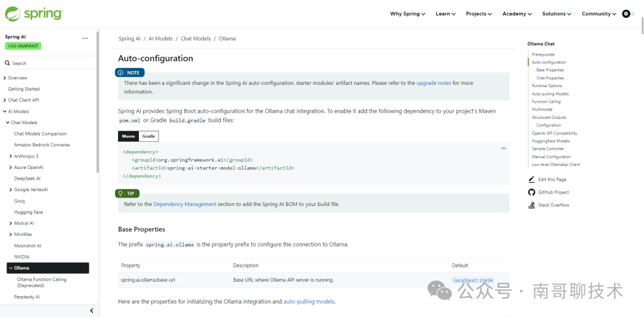Open the Community dropdown menu
This screenshot has width=644, height=317.
click(599, 14)
